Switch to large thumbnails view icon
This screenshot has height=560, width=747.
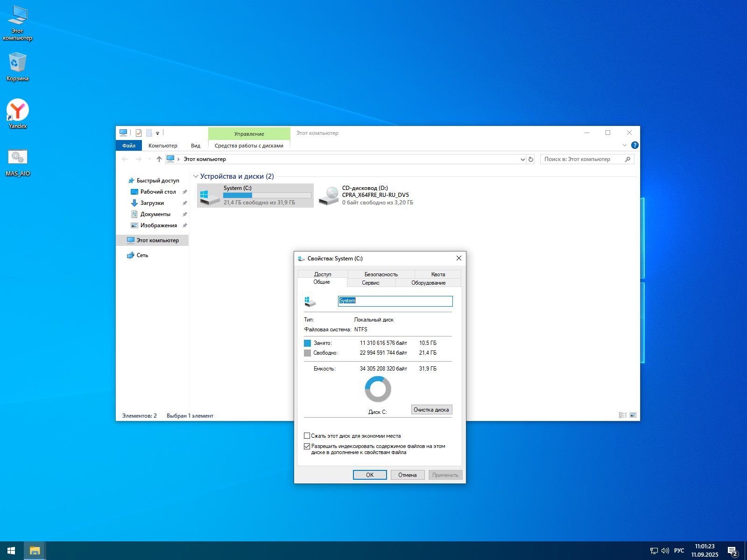coord(633,415)
